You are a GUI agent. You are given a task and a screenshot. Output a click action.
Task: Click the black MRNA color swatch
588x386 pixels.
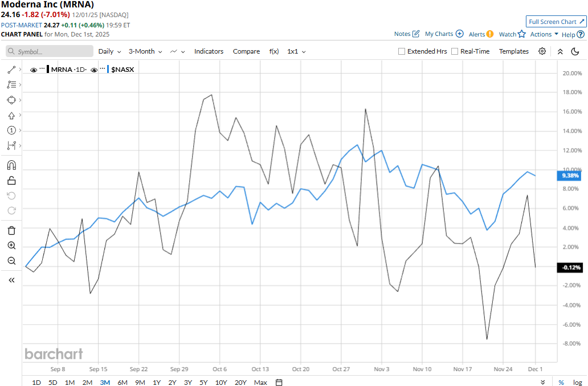coord(48,70)
